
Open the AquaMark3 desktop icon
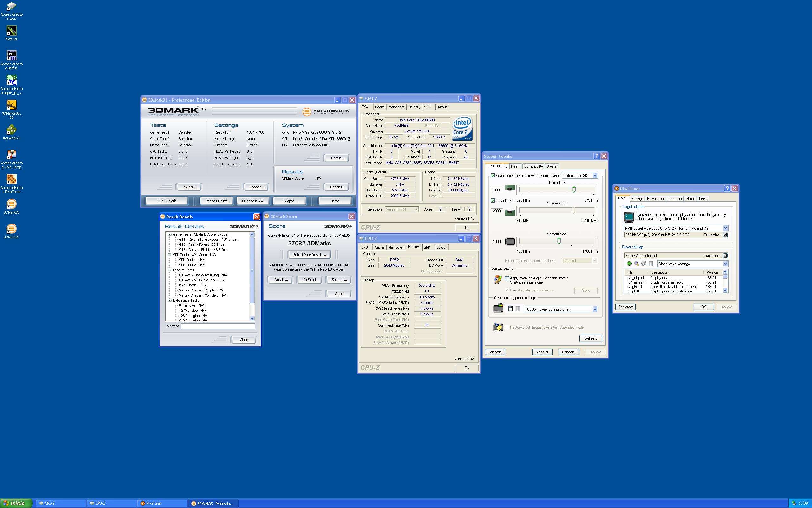tap(11, 132)
